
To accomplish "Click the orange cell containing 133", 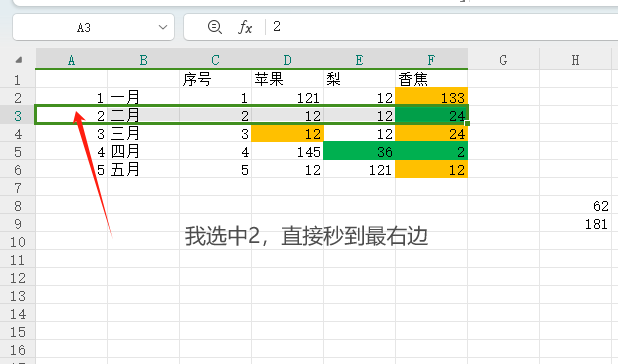I will (x=432, y=97).
